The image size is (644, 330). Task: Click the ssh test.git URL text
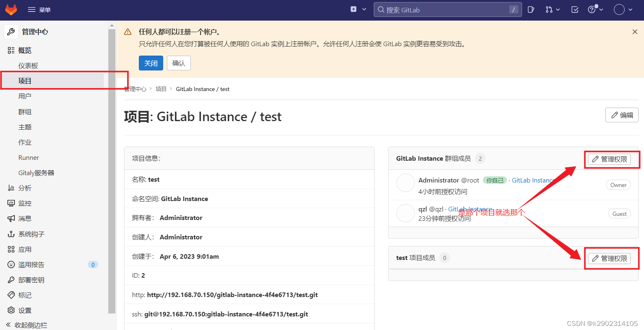(226, 314)
